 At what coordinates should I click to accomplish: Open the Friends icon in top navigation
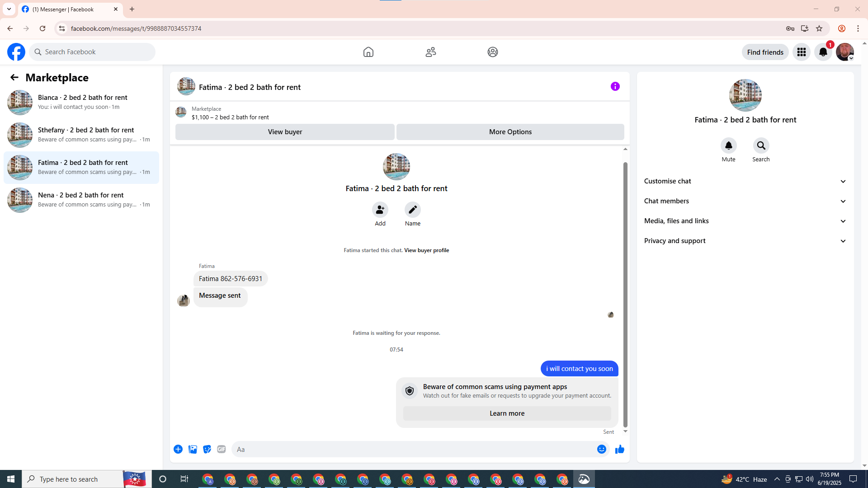(431, 52)
